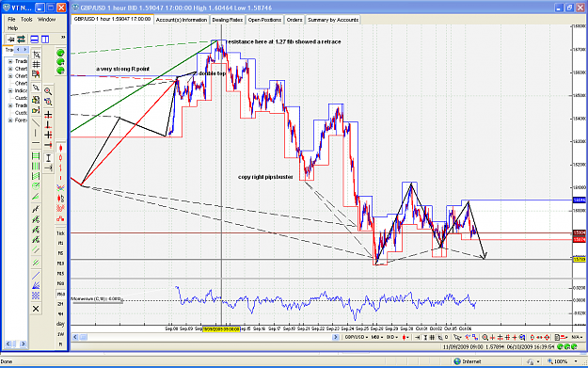This screenshot has height=368, width=588.
Task: Select the red candlestick chart type icon
Action: point(60,149)
